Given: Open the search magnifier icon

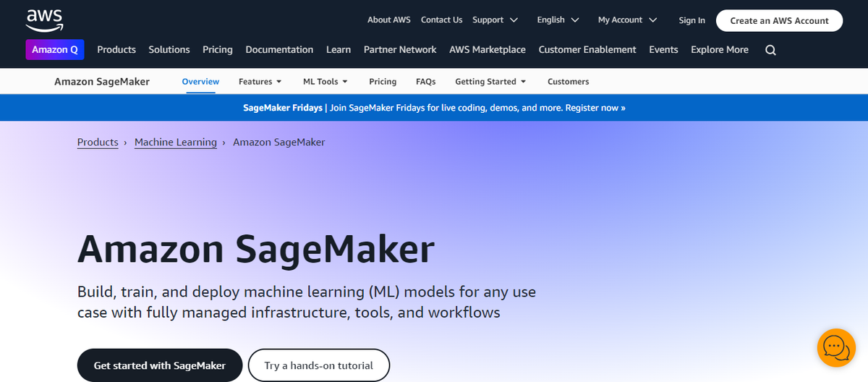Looking at the screenshot, I should coord(770,50).
